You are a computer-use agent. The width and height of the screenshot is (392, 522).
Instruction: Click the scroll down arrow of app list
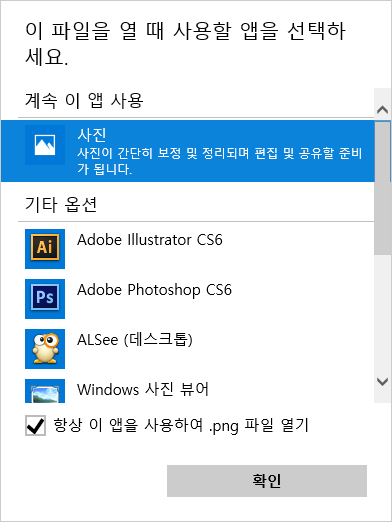pos(382,381)
